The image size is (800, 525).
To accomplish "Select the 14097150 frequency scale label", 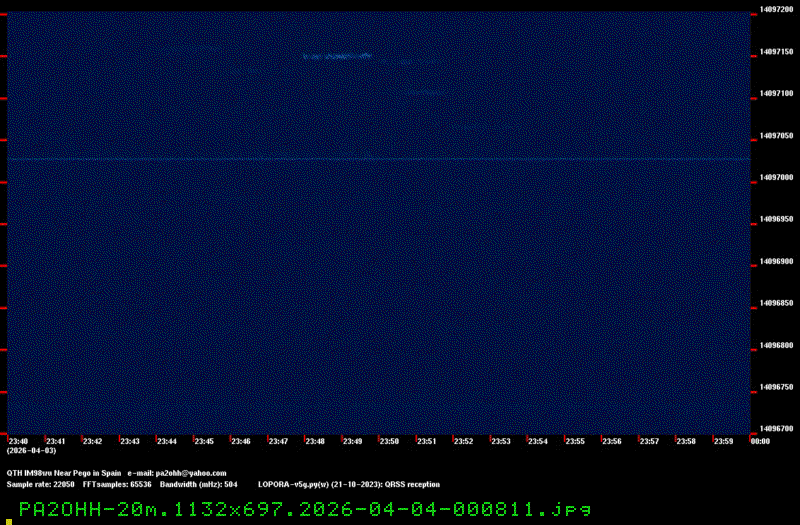I will [777, 51].
